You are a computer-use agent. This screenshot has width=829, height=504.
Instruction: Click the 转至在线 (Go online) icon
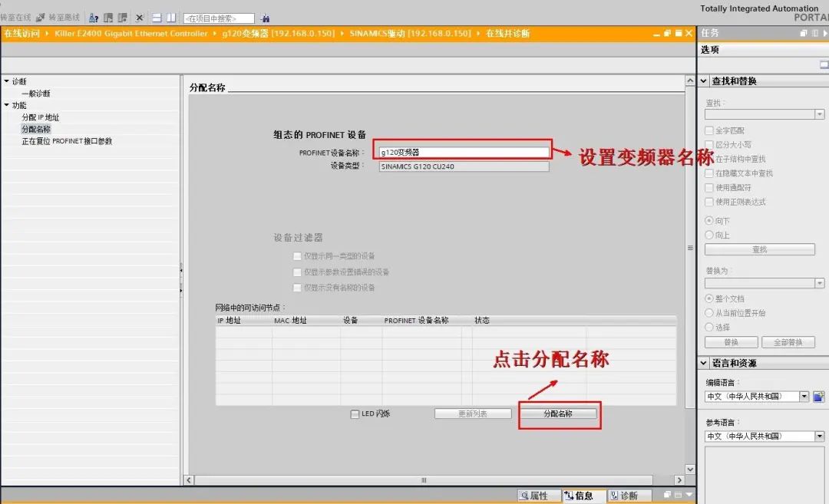tap(14, 18)
